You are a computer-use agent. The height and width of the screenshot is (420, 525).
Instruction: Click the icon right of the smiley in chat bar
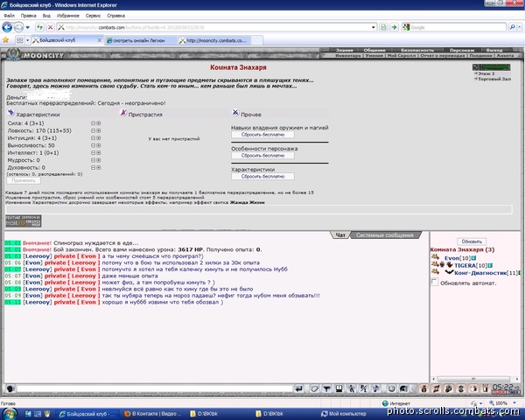point(403,388)
